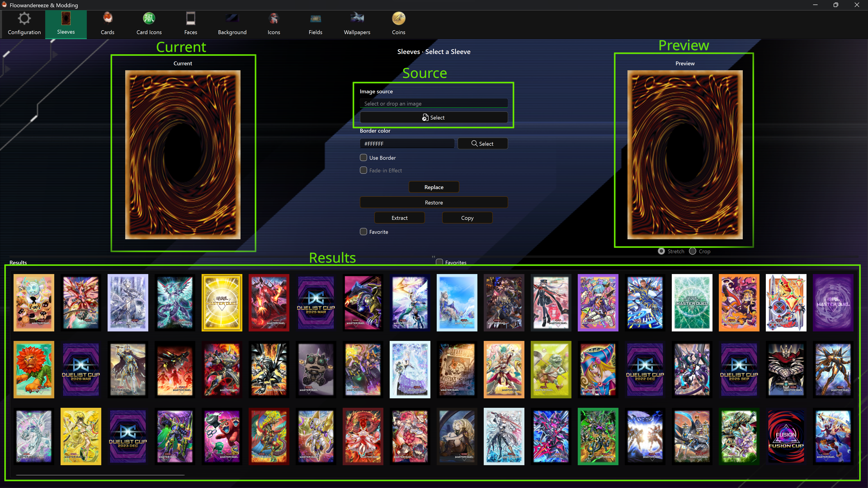The width and height of the screenshot is (868, 488).
Task: Click the Replace button
Action: click(434, 187)
